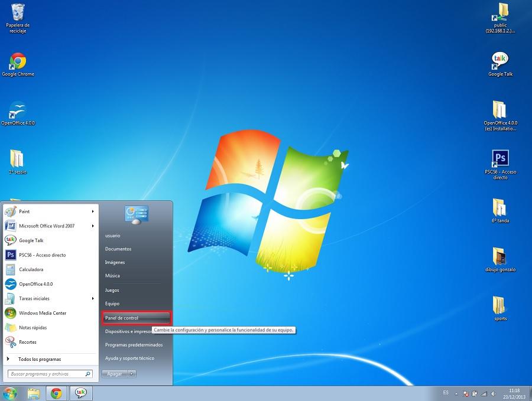The height and width of the screenshot is (401, 532).
Task: Open the Google Talk desktop icon
Action: click(500, 61)
